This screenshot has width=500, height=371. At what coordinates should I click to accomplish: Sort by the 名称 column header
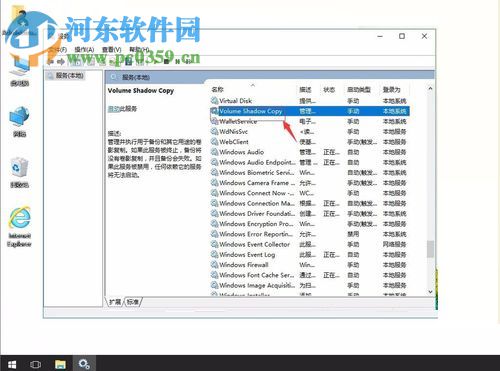(217, 90)
